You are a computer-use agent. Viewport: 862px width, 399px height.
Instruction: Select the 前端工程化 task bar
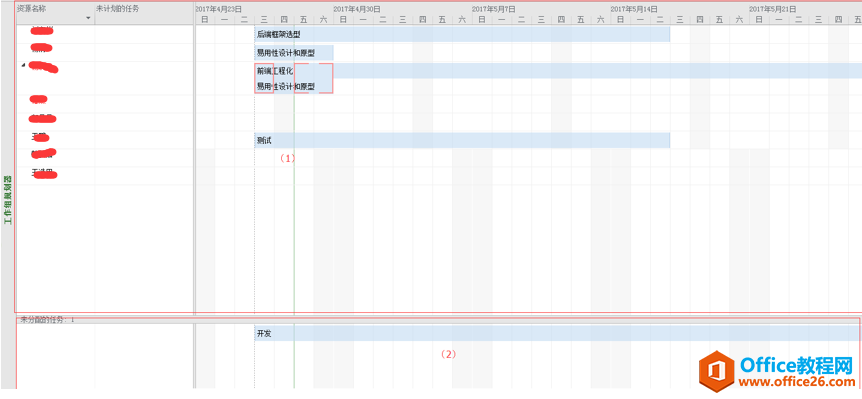point(558,71)
